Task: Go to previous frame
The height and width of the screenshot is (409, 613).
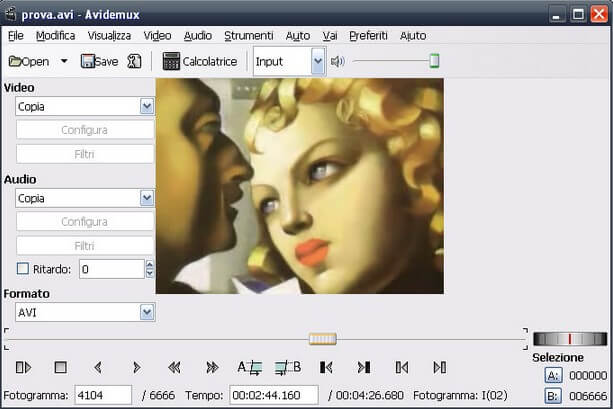Action: (x=98, y=368)
